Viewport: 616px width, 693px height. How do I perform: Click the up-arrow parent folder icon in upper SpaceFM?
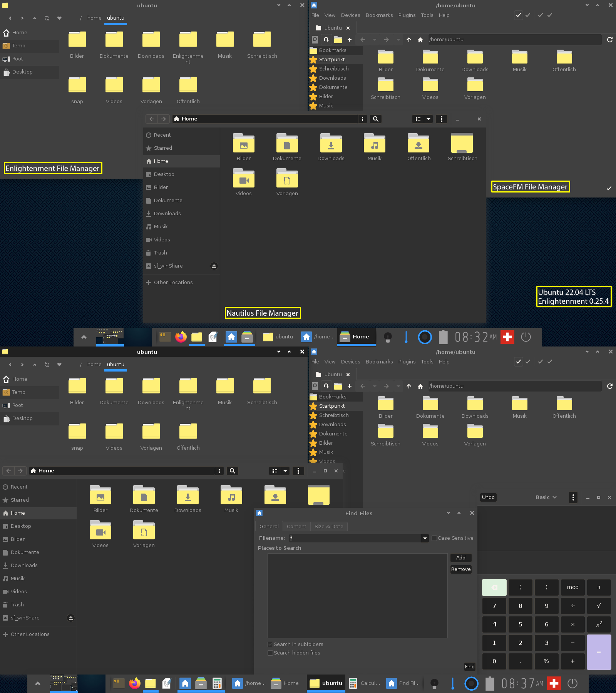pyautogui.click(x=409, y=40)
